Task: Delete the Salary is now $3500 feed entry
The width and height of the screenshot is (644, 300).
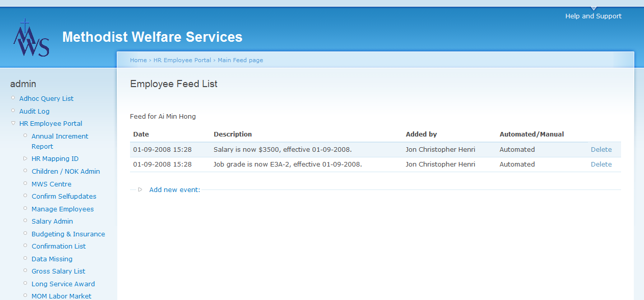Action: click(601, 150)
